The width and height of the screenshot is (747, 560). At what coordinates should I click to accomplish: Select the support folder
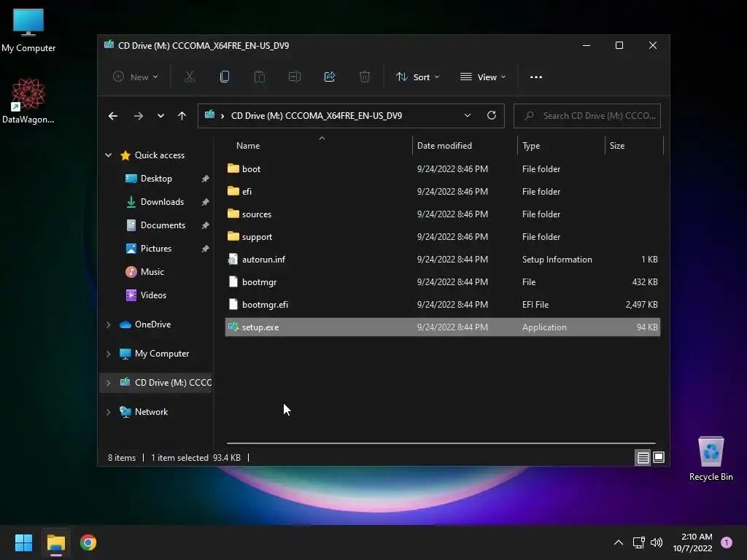[x=443, y=237]
